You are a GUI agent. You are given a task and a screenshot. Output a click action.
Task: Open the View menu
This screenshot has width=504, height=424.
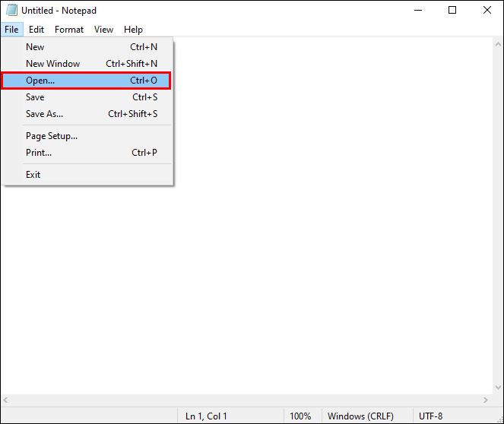coord(103,30)
